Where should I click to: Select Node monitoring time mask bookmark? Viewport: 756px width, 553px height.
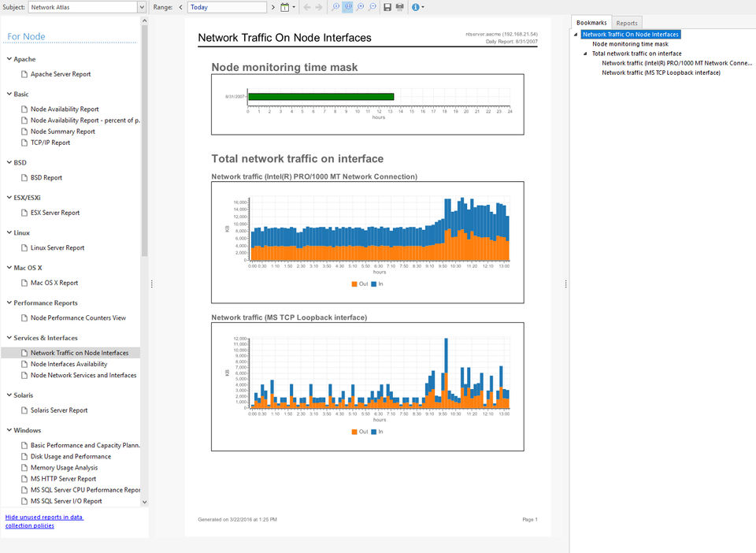point(630,44)
